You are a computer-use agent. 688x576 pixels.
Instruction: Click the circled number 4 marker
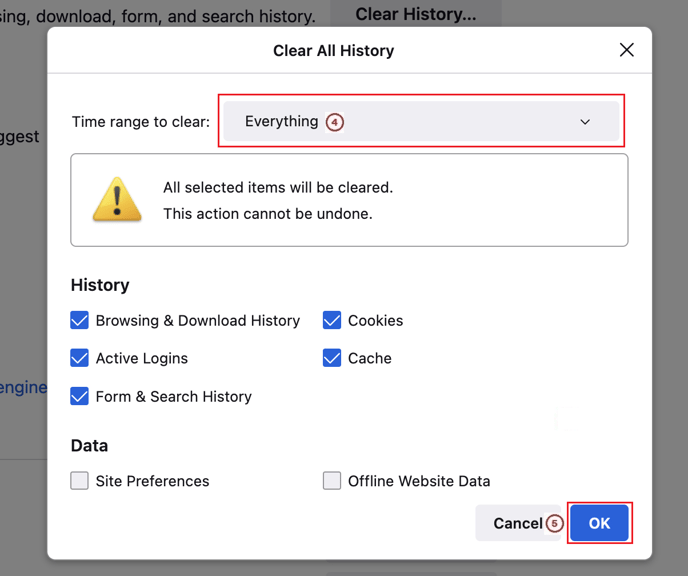pos(335,122)
